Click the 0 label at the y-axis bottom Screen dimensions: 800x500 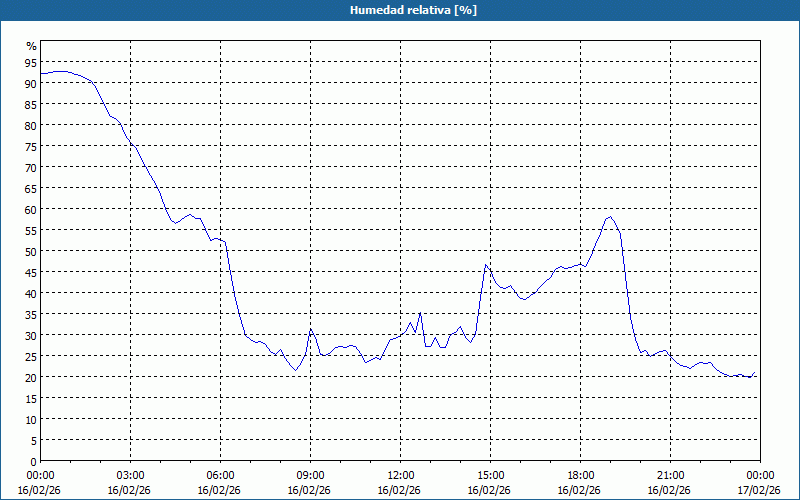pos(34,461)
